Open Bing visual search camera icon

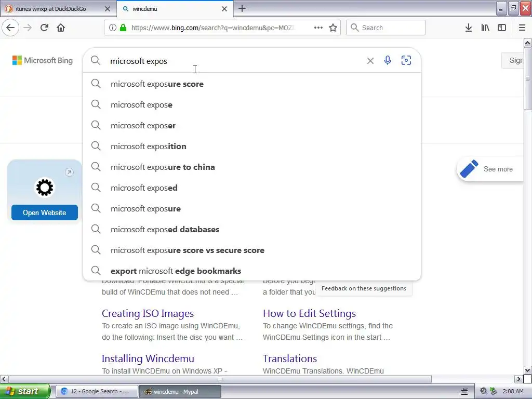coord(406,60)
